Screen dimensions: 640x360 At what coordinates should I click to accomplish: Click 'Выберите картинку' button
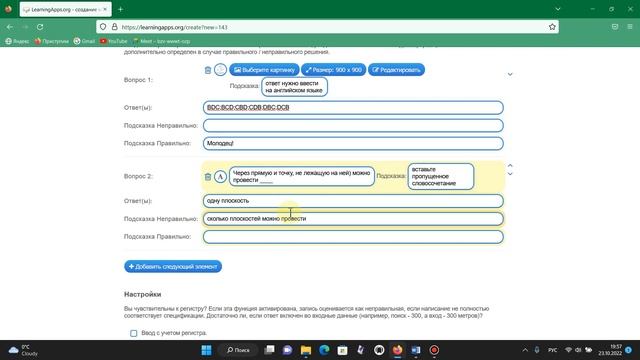264,70
